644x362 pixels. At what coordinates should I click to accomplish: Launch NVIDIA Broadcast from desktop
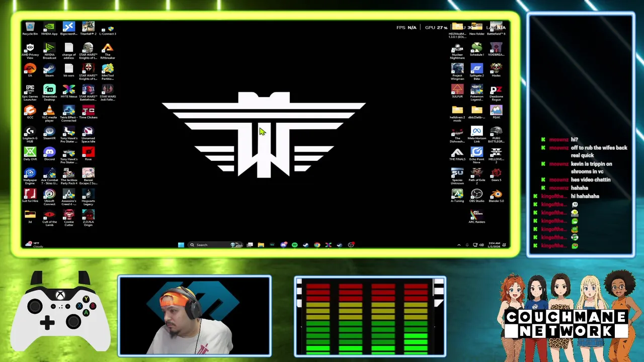pyautogui.click(x=49, y=51)
